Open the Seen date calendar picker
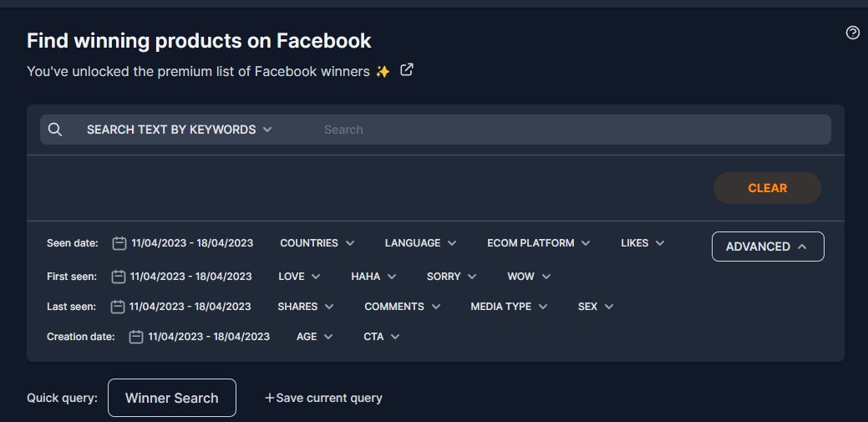 119,243
